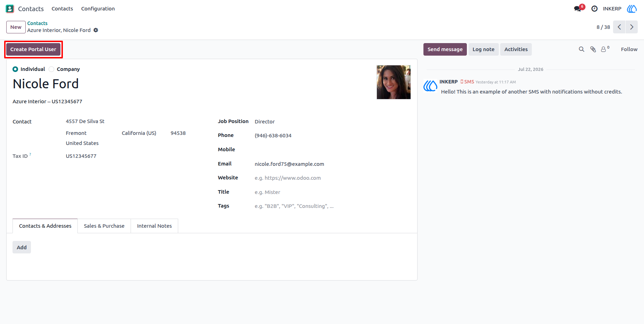Click the Job Position field Director
644x324 pixels.
pyautogui.click(x=332, y=122)
